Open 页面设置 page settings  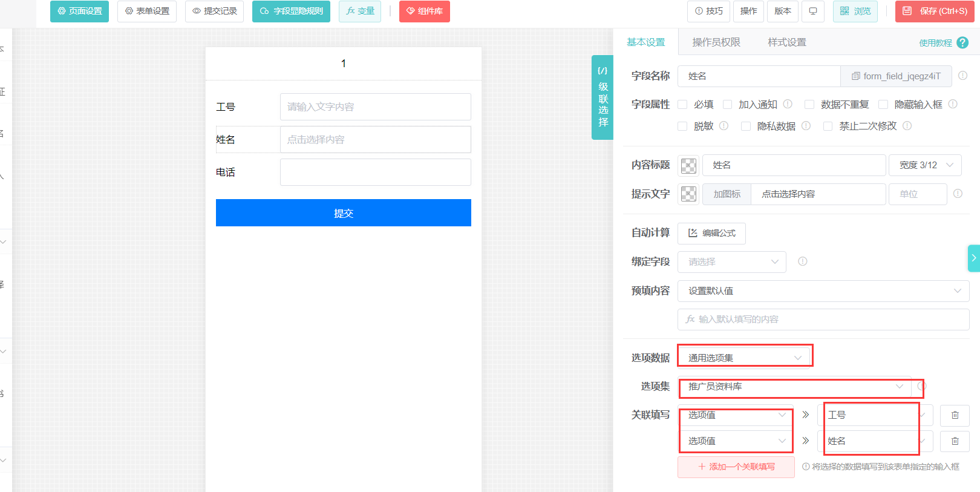pyautogui.click(x=79, y=11)
